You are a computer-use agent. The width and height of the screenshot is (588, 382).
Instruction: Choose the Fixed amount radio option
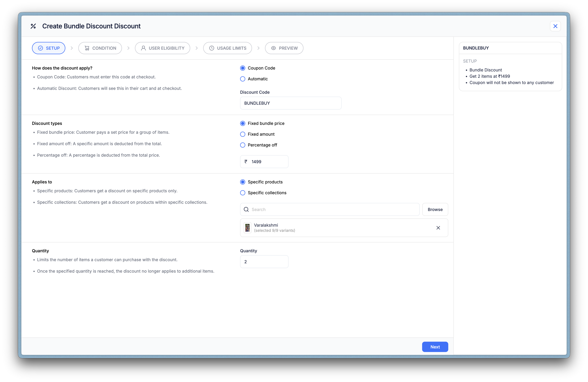(243, 134)
